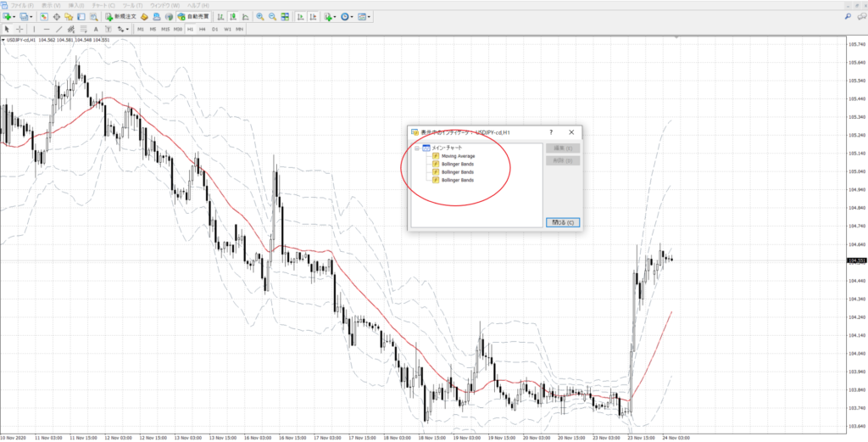Image resolution: width=868 pixels, height=442 pixels.
Task: Open the Strategy Tester magnifier icon
Action: point(93,17)
